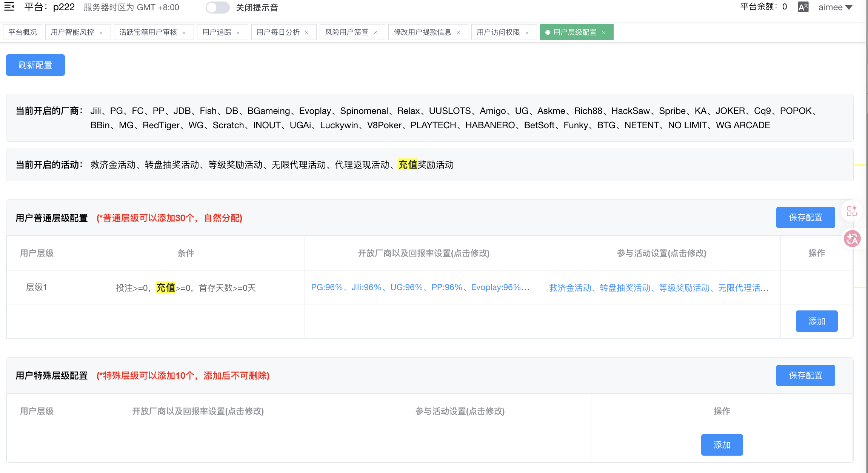The height and width of the screenshot is (473, 868).
Task: Open the language translation icon in header
Action: pyautogui.click(x=803, y=7)
